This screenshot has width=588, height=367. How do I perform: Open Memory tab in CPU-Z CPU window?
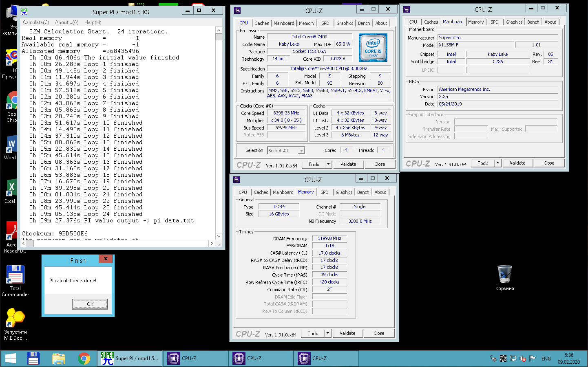click(307, 23)
